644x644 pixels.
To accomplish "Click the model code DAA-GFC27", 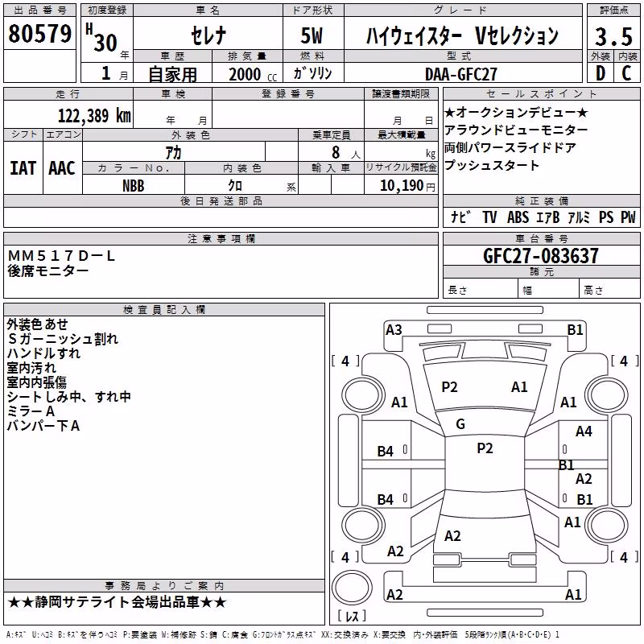I will (460, 74).
